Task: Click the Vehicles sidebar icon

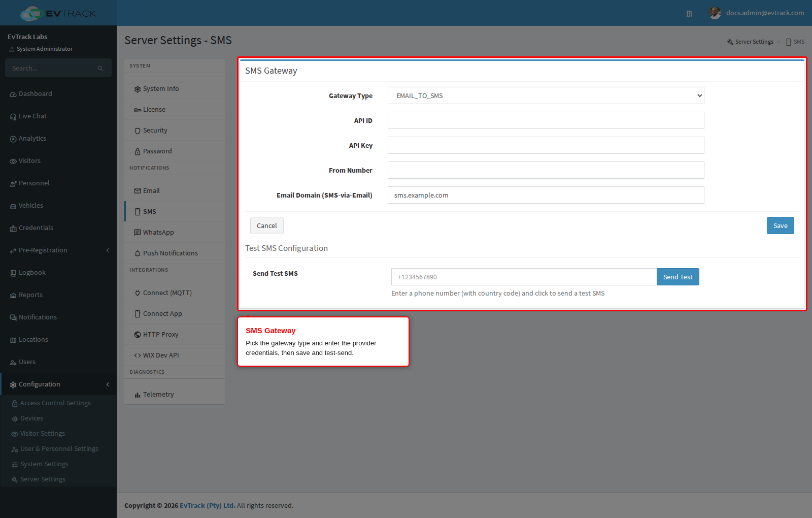Action: (13, 206)
